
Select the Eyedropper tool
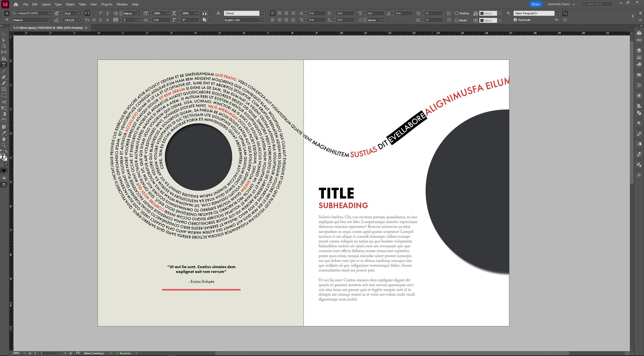(4, 133)
